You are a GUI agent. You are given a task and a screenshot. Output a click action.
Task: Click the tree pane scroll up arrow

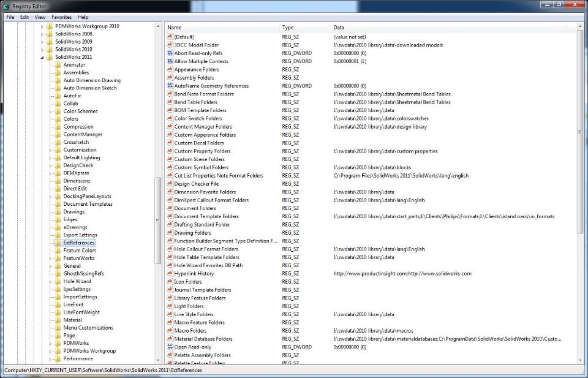[x=158, y=26]
